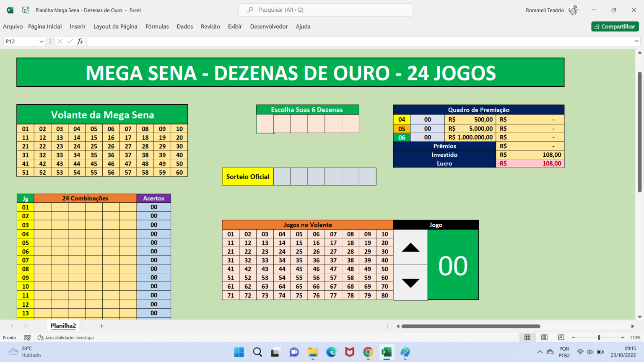
Task: Open File Explorer from the taskbar
Action: tap(313, 352)
